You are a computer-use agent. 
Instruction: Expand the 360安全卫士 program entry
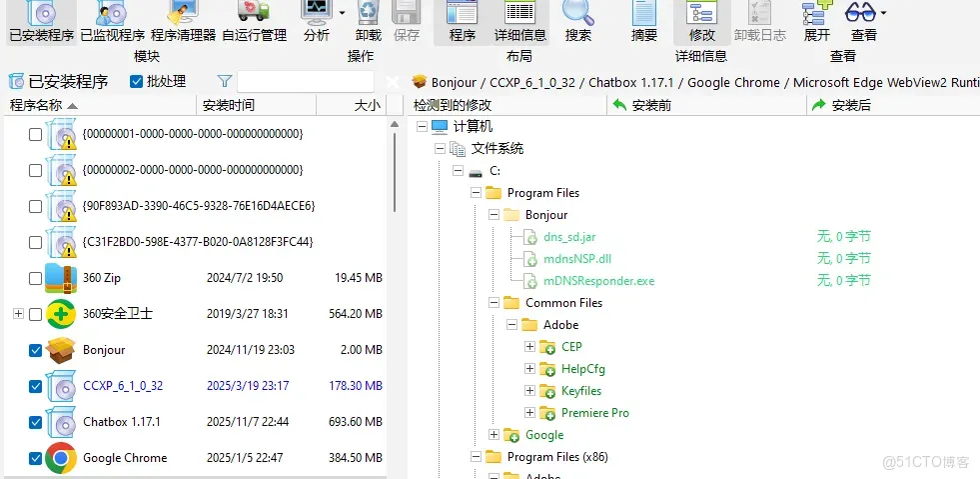[x=18, y=314]
